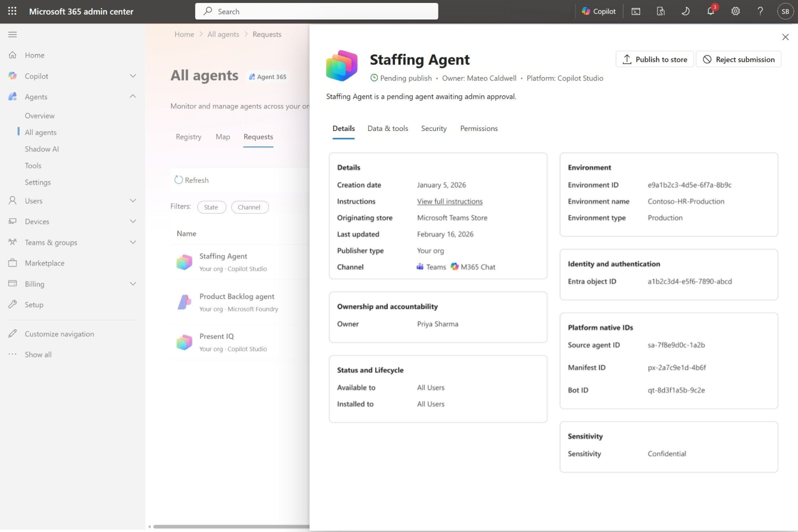This screenshot has width=798, height=532.
Task: Collapse the Agents sidebar section chevron
Action: (133, 96)
